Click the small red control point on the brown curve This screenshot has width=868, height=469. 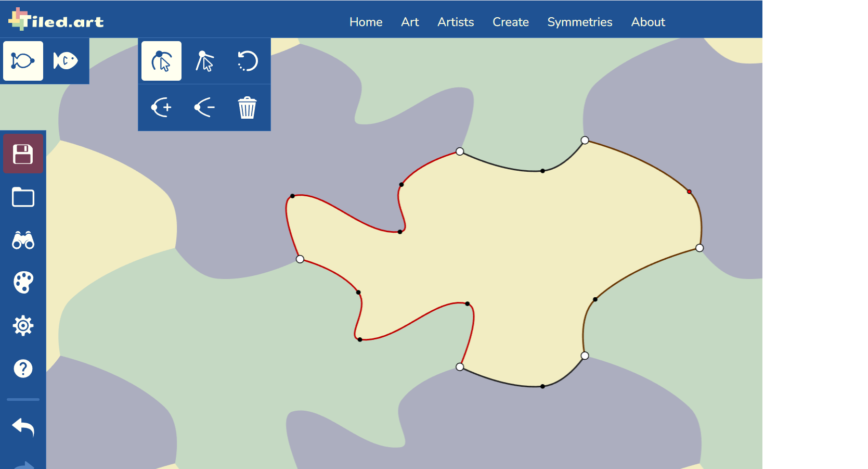[689, 192]
